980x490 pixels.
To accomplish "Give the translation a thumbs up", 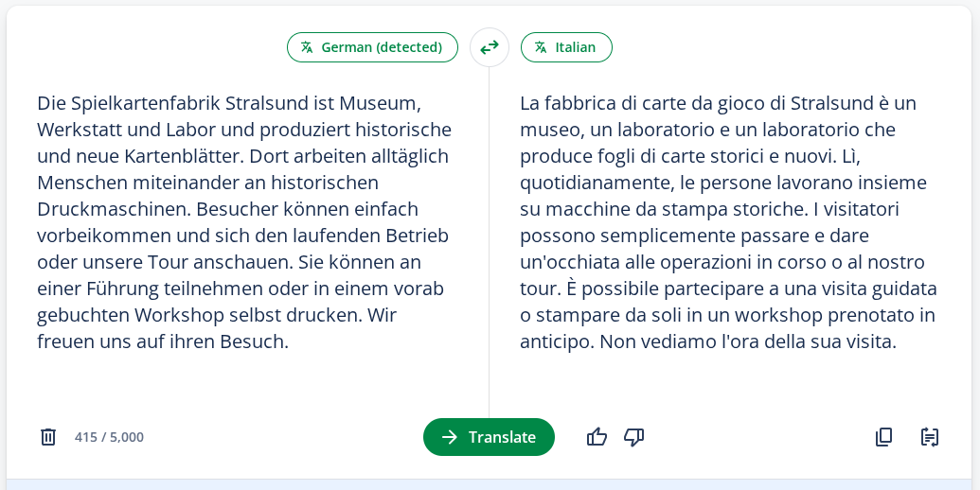I will point(597,437).
